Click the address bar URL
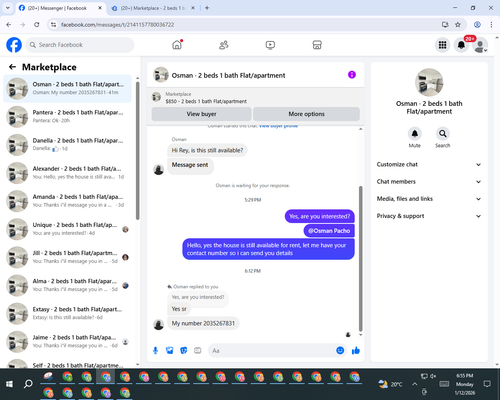This screenshot has height=400, width=500. 117,25
